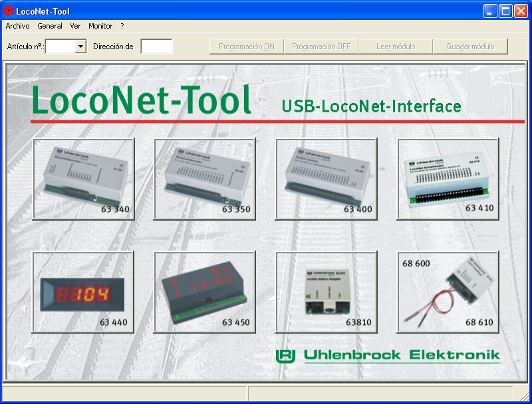Screen dimensions: 532x404
Task: Select the 63 340 module picture
Action: [x=84, y=179]
